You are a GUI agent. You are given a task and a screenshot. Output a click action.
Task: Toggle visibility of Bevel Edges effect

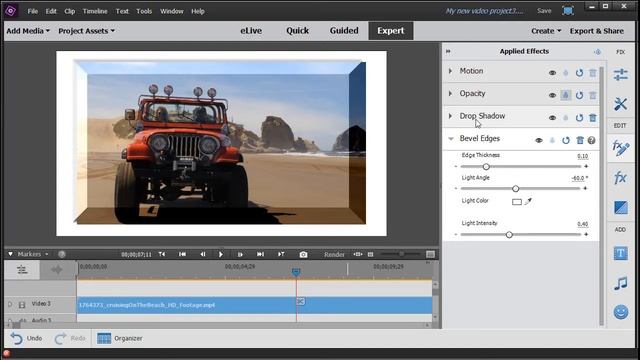pyautogui.click(x=539, y=140)
